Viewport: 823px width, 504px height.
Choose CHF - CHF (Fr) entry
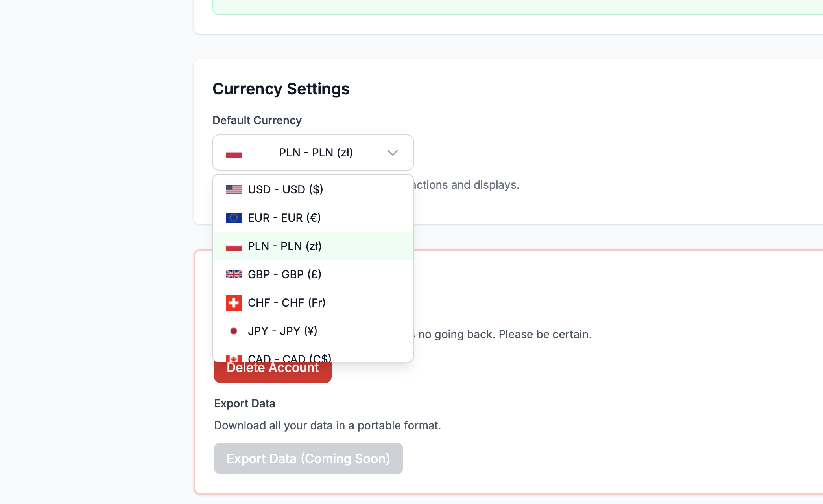286,302
